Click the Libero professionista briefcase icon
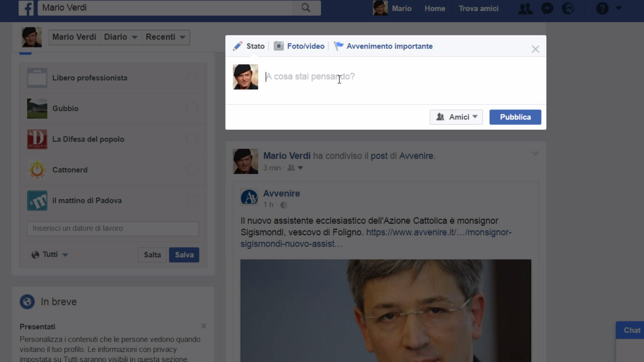This screenshot has width=644, height=362. pos(37,78)
